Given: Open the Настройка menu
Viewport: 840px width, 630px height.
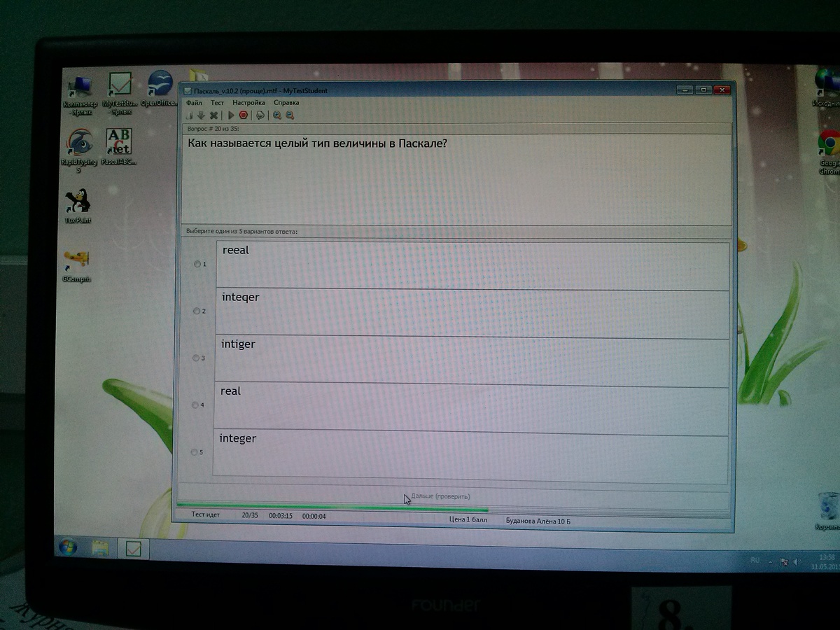Looking at the screenshot, I should click(248, 103).
